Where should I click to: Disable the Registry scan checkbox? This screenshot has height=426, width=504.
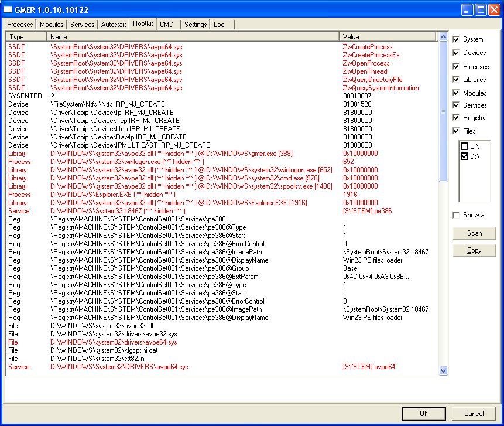point(457,118)
